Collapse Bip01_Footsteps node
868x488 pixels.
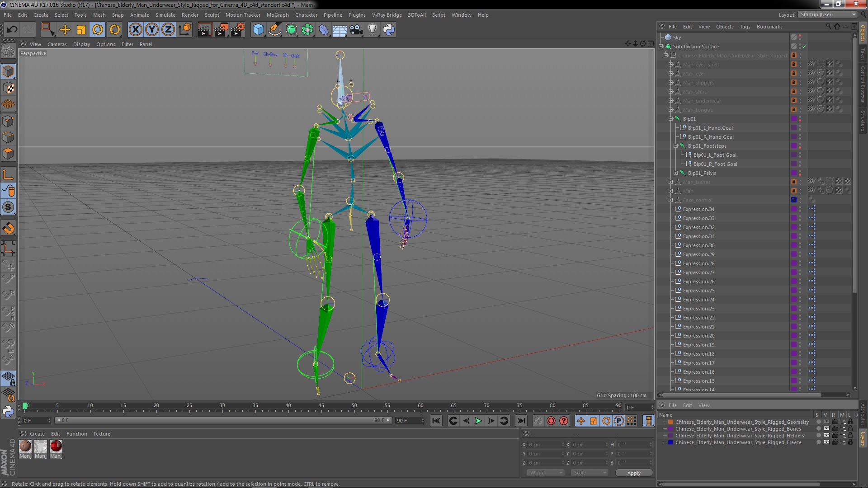(x=676, y=146)
